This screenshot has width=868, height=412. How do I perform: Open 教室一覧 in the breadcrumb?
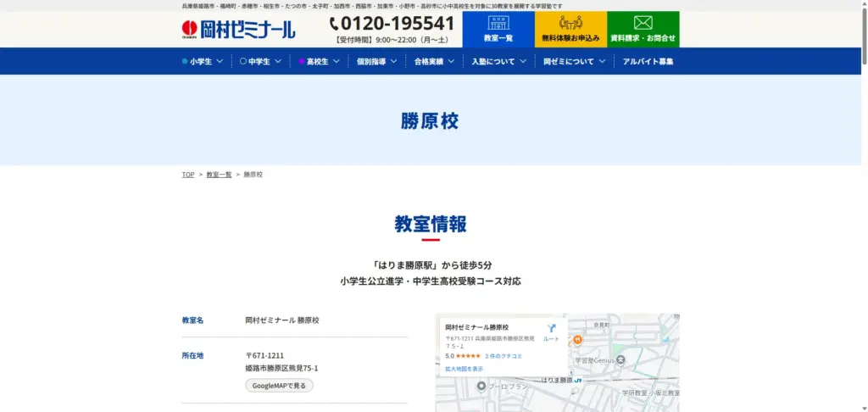click(219, 175)
